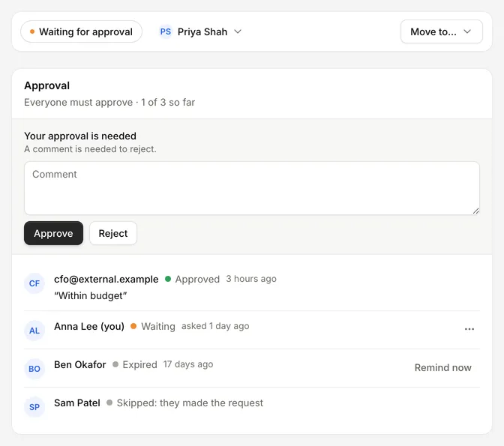
Task: Click the Approve button
Action: point(53,233)
